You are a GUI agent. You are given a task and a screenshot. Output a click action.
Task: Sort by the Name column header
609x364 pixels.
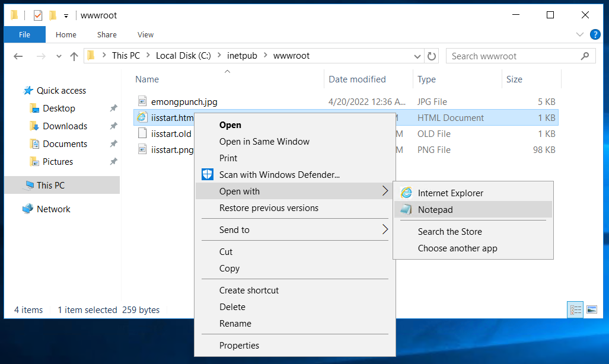(x=147, y=79)
